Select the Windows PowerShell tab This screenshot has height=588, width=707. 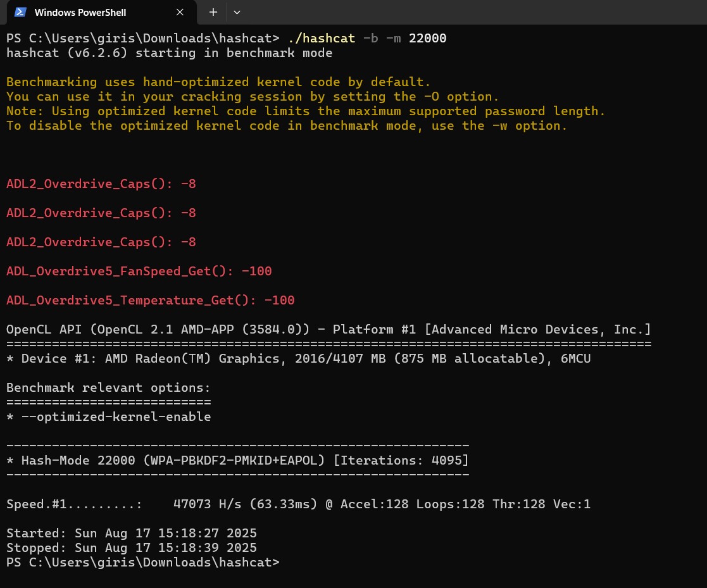click(x=89, y=12)
